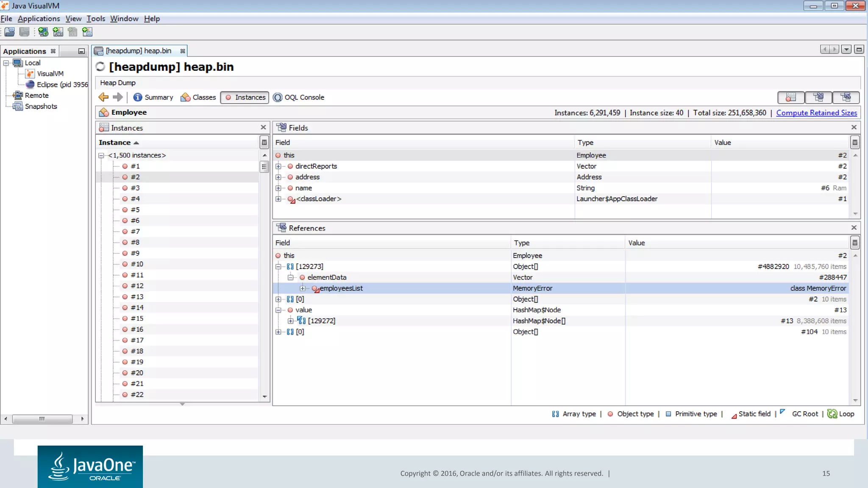Toggle the Fields panel visibility button
This screenshot has height=488, width=868.
tap(818, 97)
